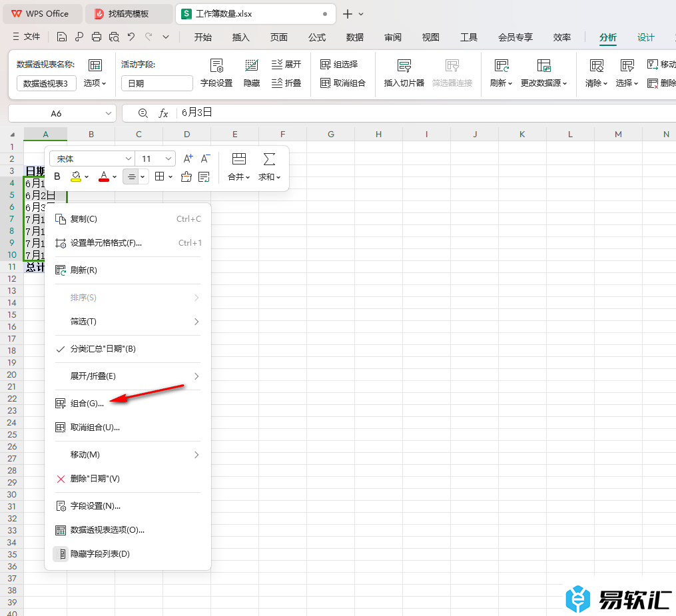Viewport: 676px width, 616px height.
Task: Click the 隐藏 hide icon in ribbon
Action: (x=252, y=73)
